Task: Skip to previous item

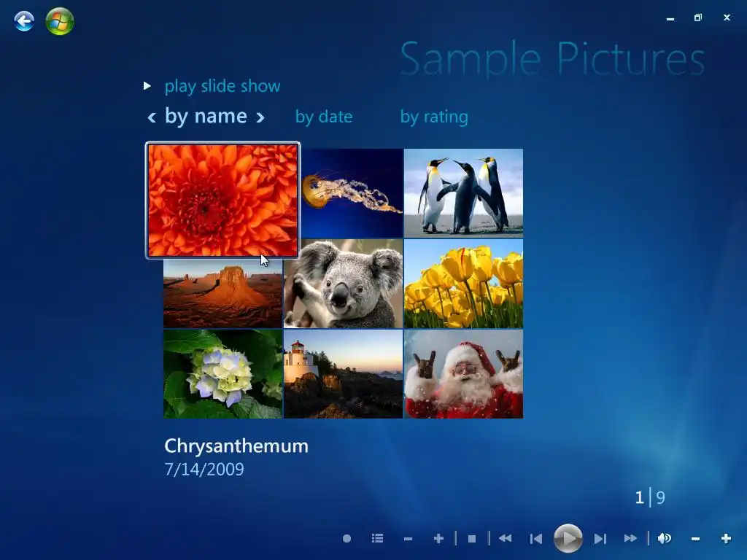Action: click(536, 539)
